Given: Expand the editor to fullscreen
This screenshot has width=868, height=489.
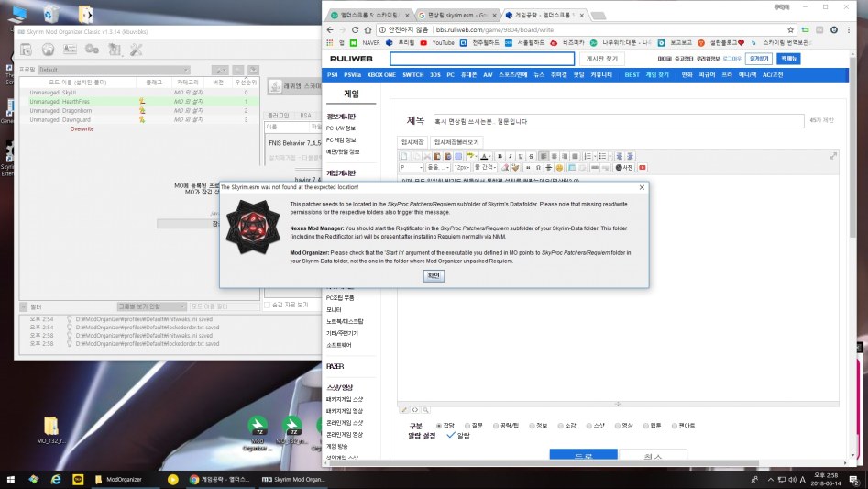Looking at the screenshot, I should (832, 156).
